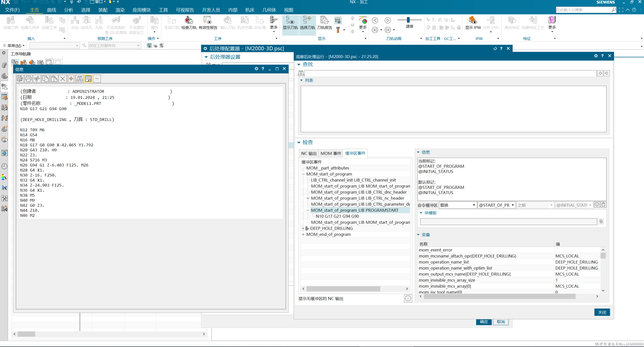Expand LIB_CTRL_nc_header tree node
The image size is (644, 347).
pyautogui.click(x=308, y=198)
